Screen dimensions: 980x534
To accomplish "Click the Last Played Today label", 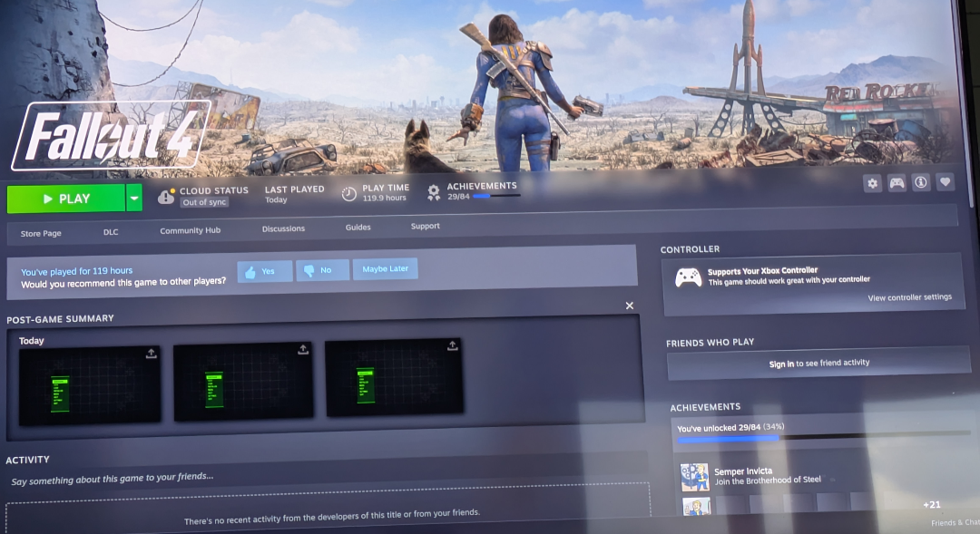I will point(294,194).
